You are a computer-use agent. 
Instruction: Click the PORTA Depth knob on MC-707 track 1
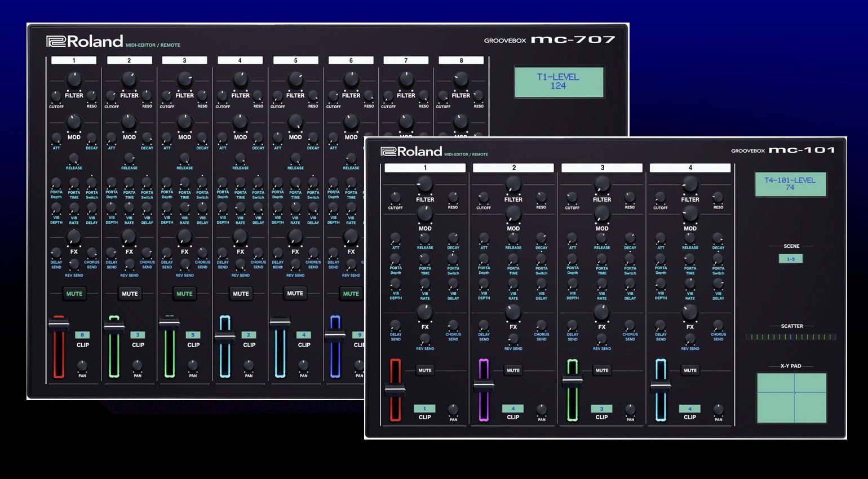coord(56,183)
